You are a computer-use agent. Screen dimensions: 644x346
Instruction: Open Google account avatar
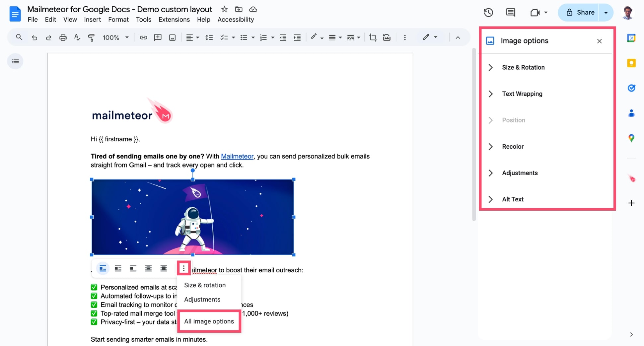click(628, 13)
